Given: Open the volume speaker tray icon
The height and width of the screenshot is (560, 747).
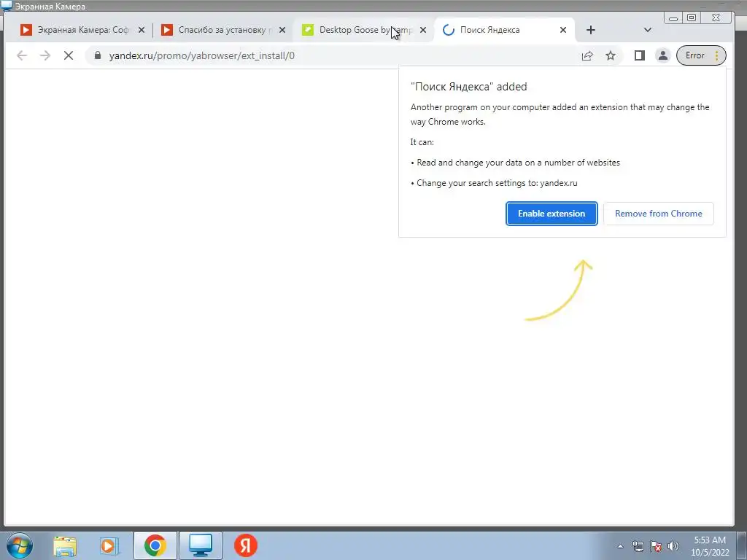Looking at the screenshot, I should pyautogui.click(x=673, y=546).
